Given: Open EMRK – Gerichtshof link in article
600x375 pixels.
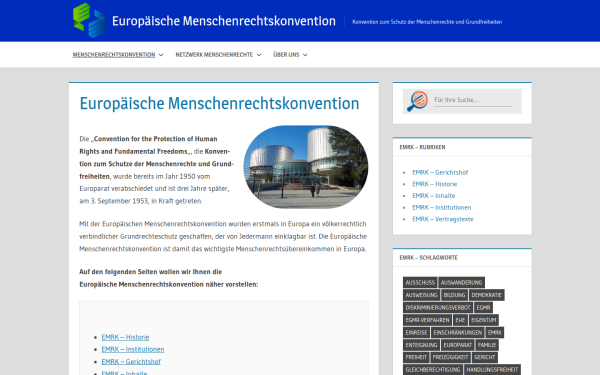Looking at the screenshot, I should tap(131, 362).
